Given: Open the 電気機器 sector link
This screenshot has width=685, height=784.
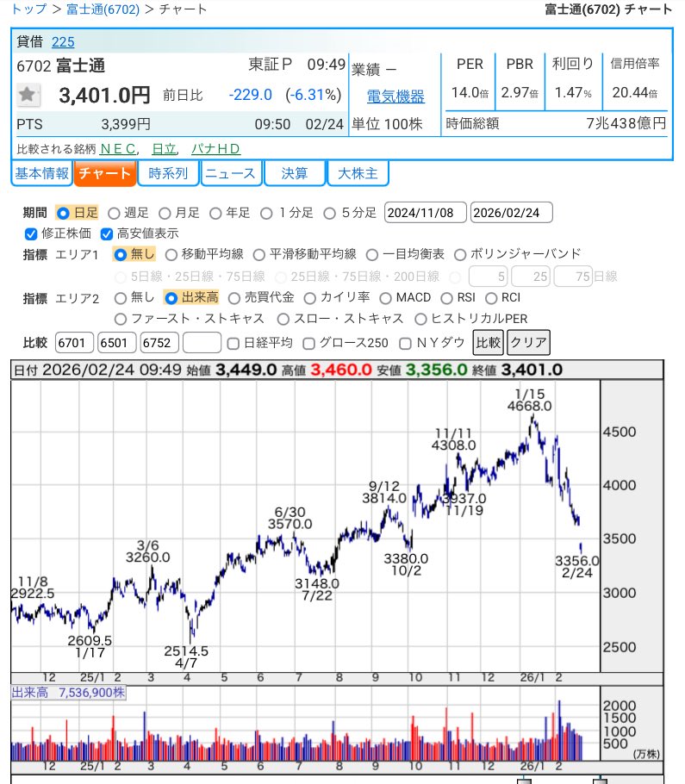Looking at the screenshot, I should pos(395,96).
